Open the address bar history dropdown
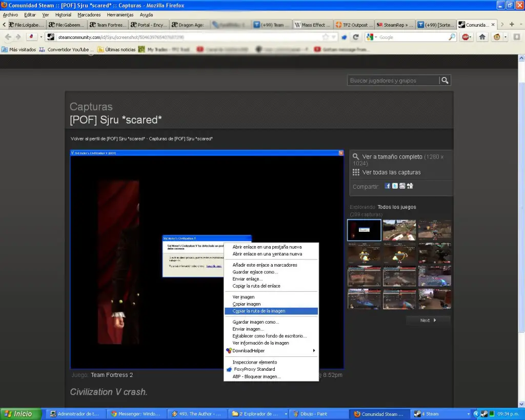Viewport: 525px width, 420px height. pyautogui.click(x=333, y=37)
